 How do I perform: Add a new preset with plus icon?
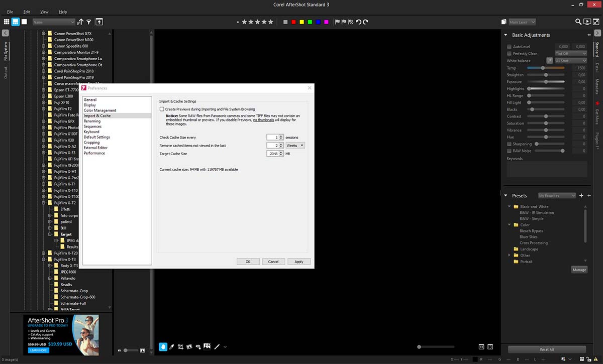[x=581, y=195]
